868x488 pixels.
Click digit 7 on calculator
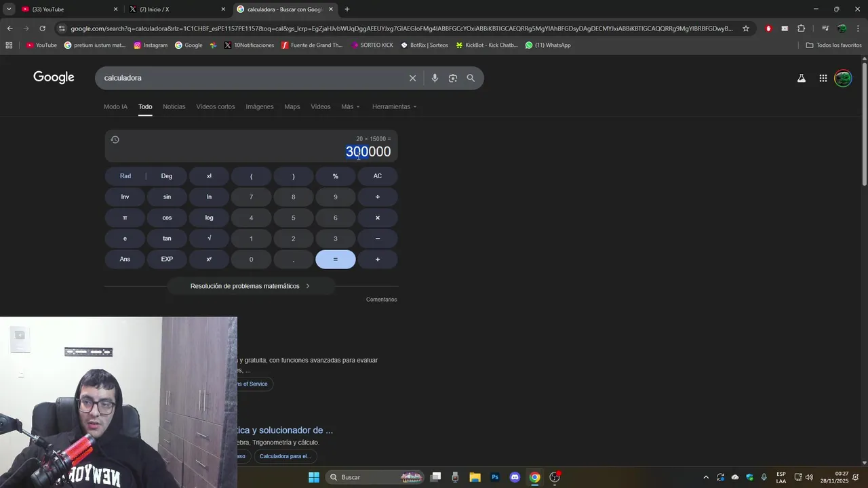251,197
